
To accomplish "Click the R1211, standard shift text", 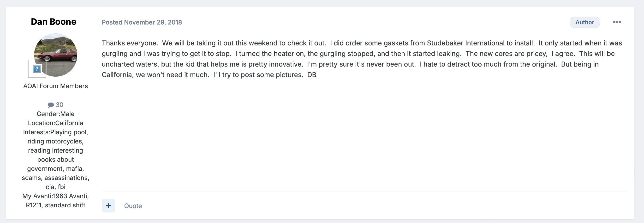I will (x=55, y=205).
